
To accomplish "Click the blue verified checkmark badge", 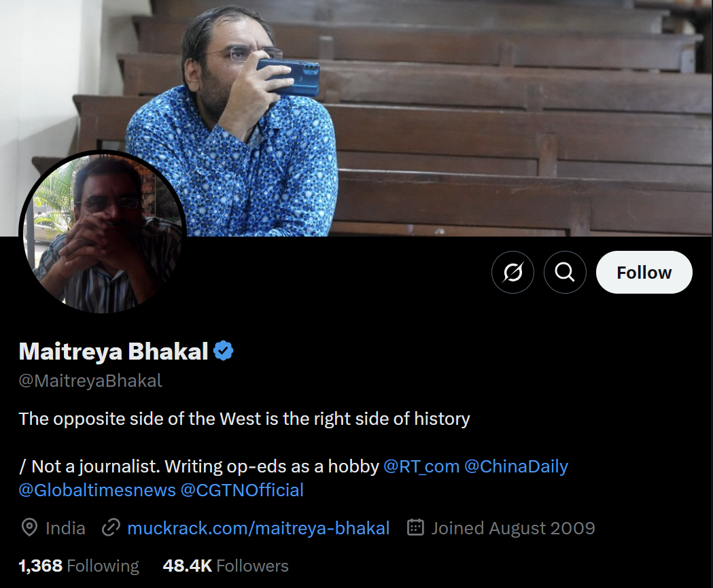I will (223, 351).
